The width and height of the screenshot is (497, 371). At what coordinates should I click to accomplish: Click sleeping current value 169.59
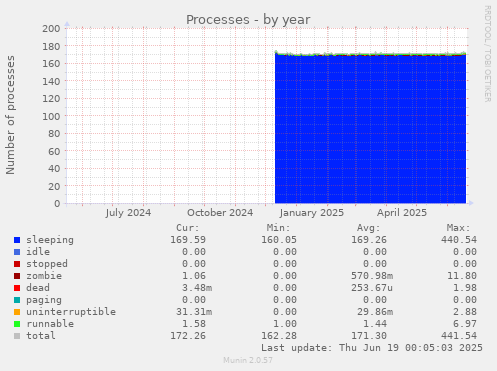pos(188,240)
